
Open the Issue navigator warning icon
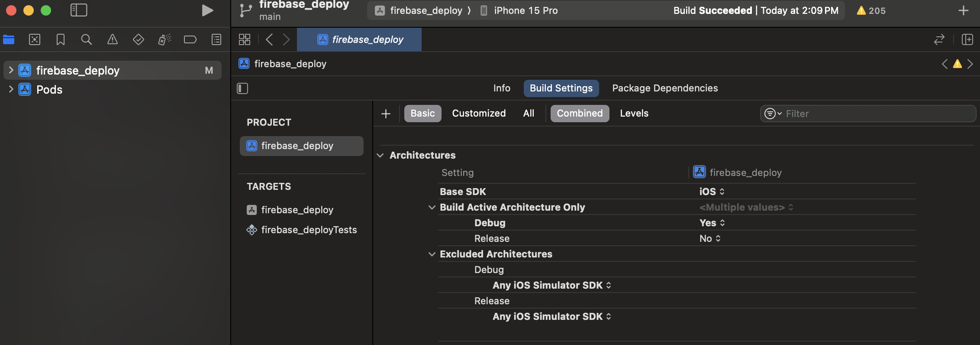[x=113, y=40]
